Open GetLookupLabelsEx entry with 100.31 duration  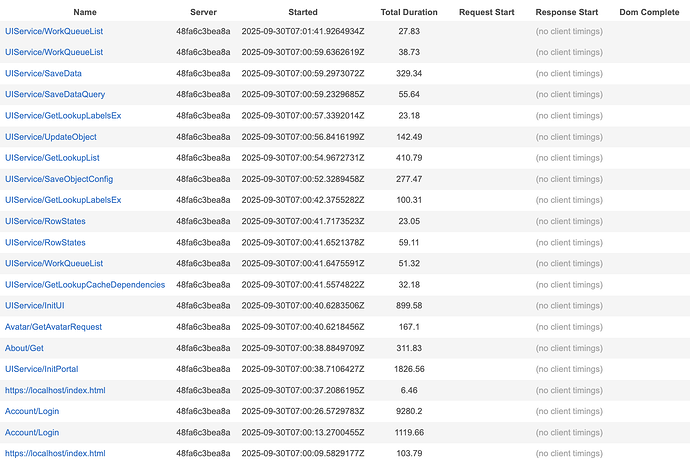pos(63,200)
